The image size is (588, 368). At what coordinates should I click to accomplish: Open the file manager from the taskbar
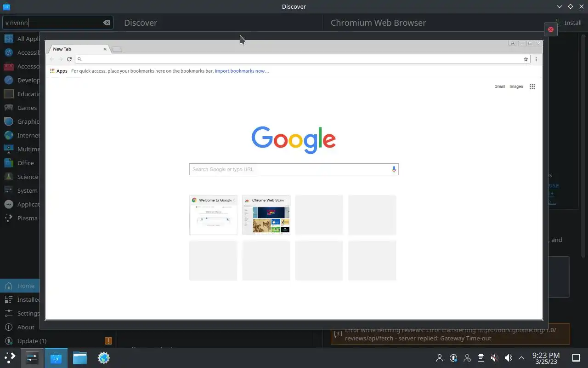click(80, 358)
